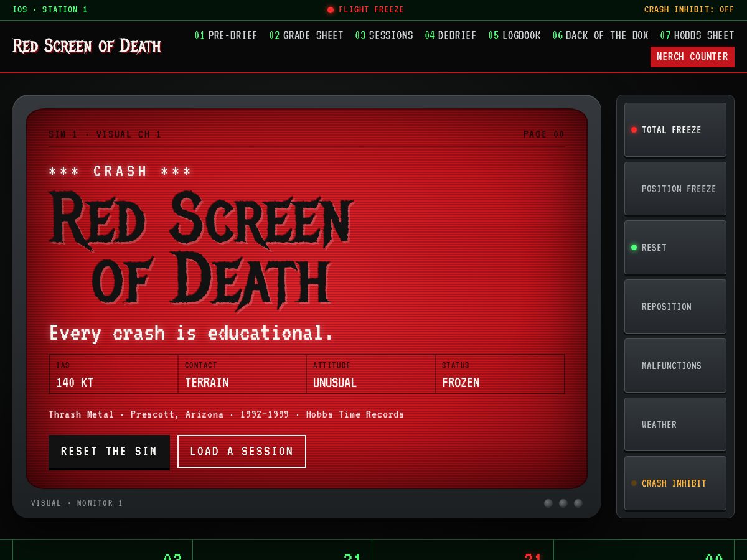Viewport: 747px width, 560px height.
Task: Click the Red Screen of Death header logo
Action: pos(87,46)
